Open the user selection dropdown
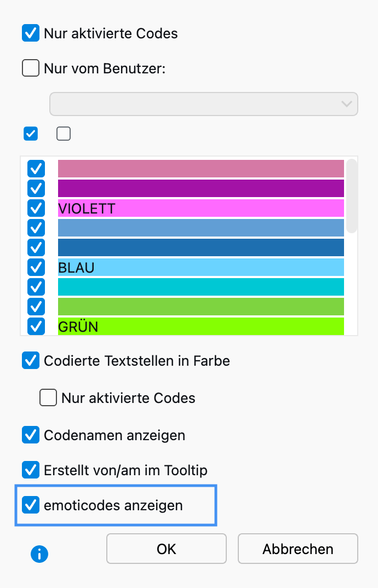The height and width of the screenshot is (588, 378). pyautogui.click(x=203, y=103)
